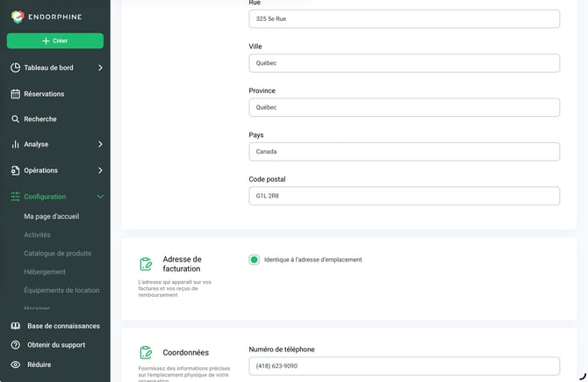Click the Numéro de téléphone field
Screen dimensions: 588x382
click(x=405, y=366)
